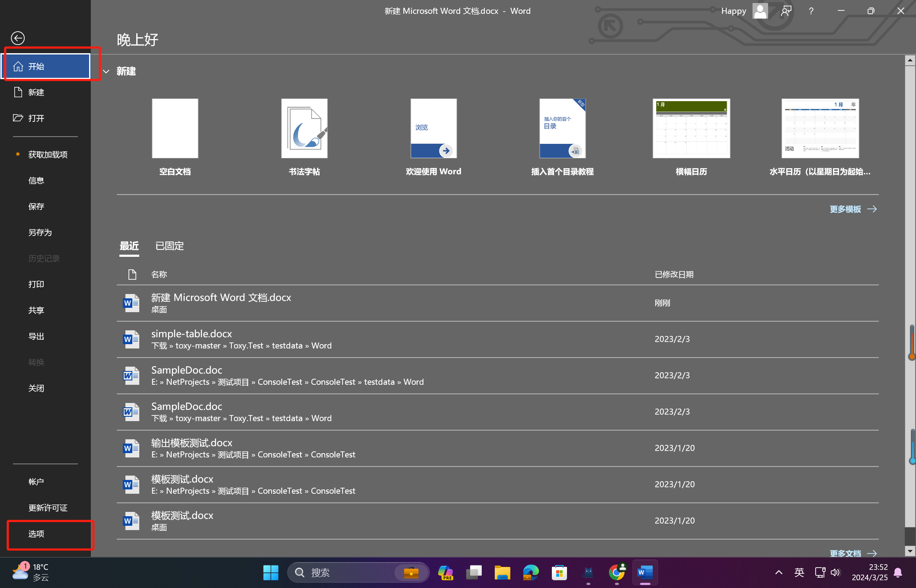This screenshot has width=916, height=588.
Task: Expand hidden system tray icons chevron
Action: pos(778,572)
